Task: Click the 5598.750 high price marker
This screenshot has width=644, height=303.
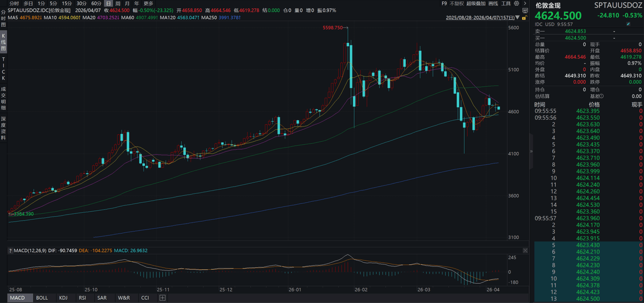Action: [x=333, y=27]
